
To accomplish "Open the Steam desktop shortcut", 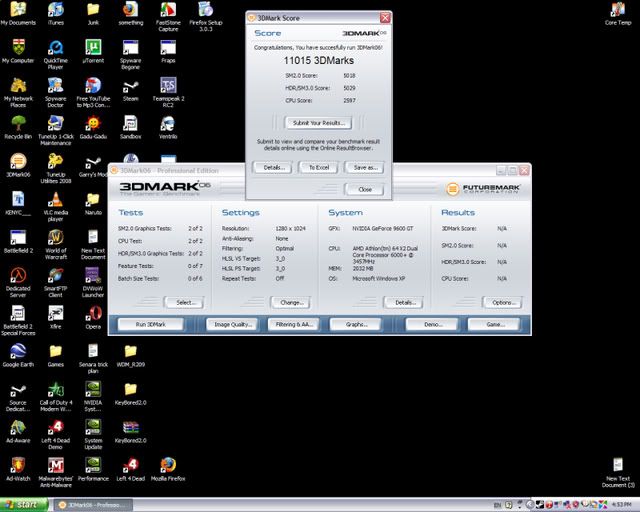I will (131, 90).
